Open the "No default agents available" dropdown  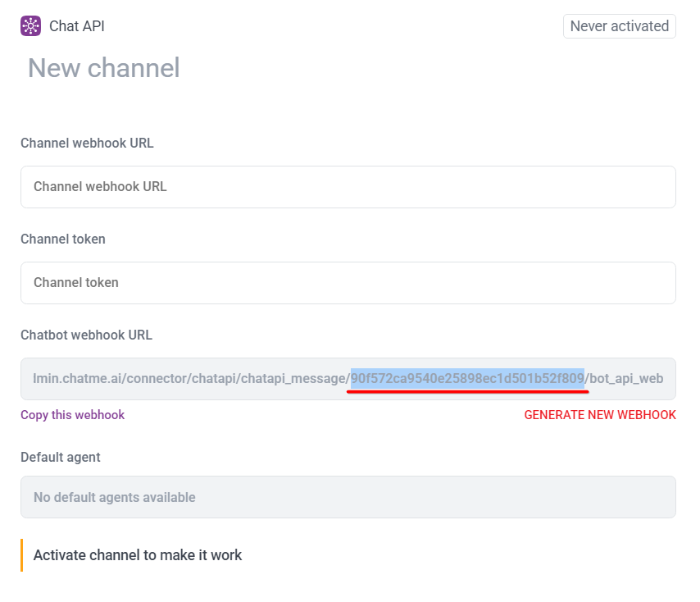coord(348,497)
